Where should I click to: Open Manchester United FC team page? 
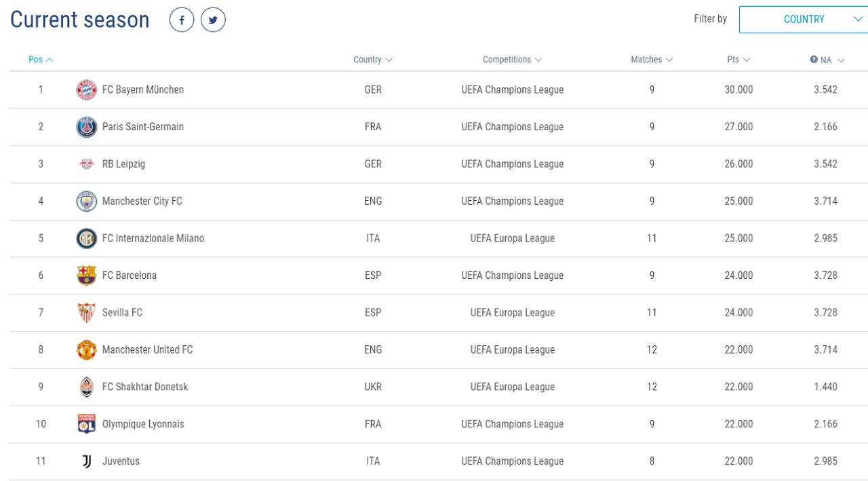coord(147,350)
